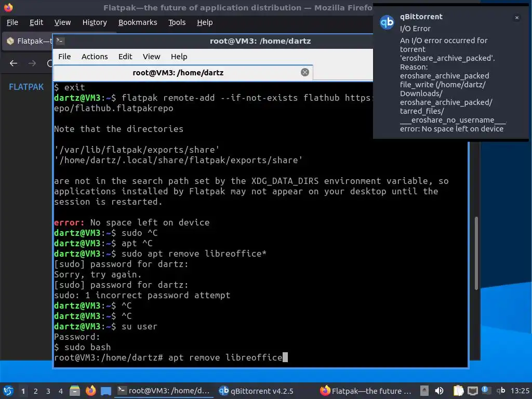This screenshot has height=399, width=532.
Task: Click the I/O Error notification heading
Action: pos(415,29)
